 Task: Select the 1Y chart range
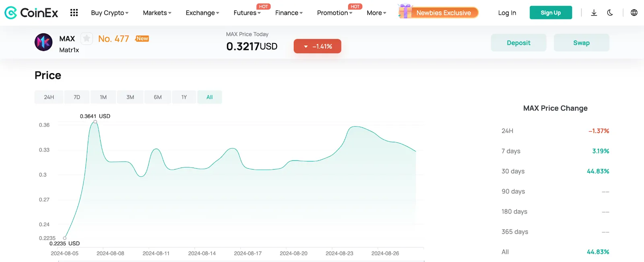pyautogui.click(x=184, y=97)
